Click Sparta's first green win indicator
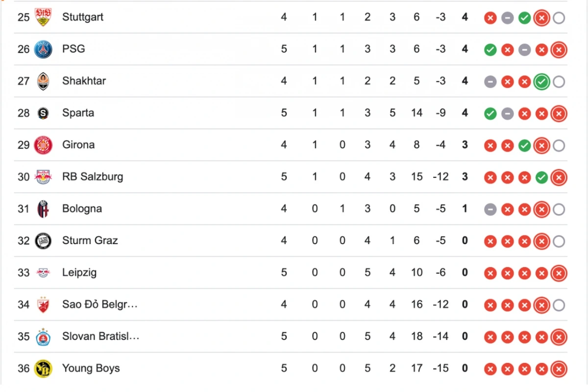This screenshot has width=588, height=392. [490, 114]
